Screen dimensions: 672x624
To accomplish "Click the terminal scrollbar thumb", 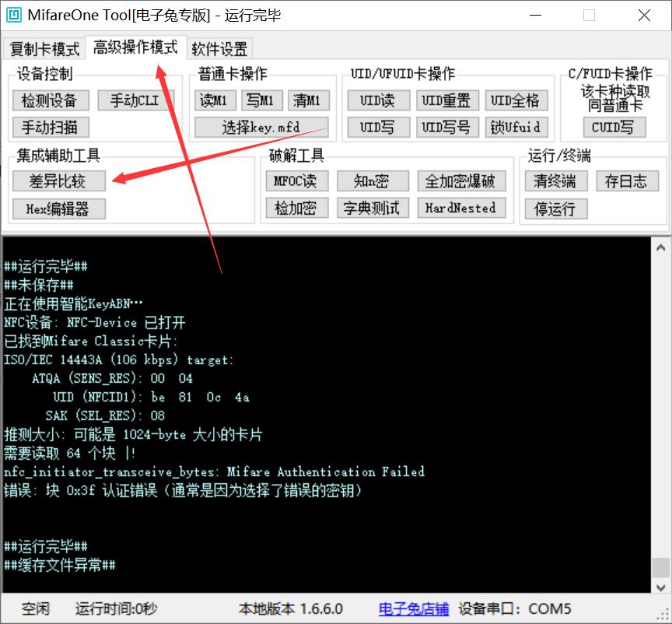I will (x=660, y=567).
